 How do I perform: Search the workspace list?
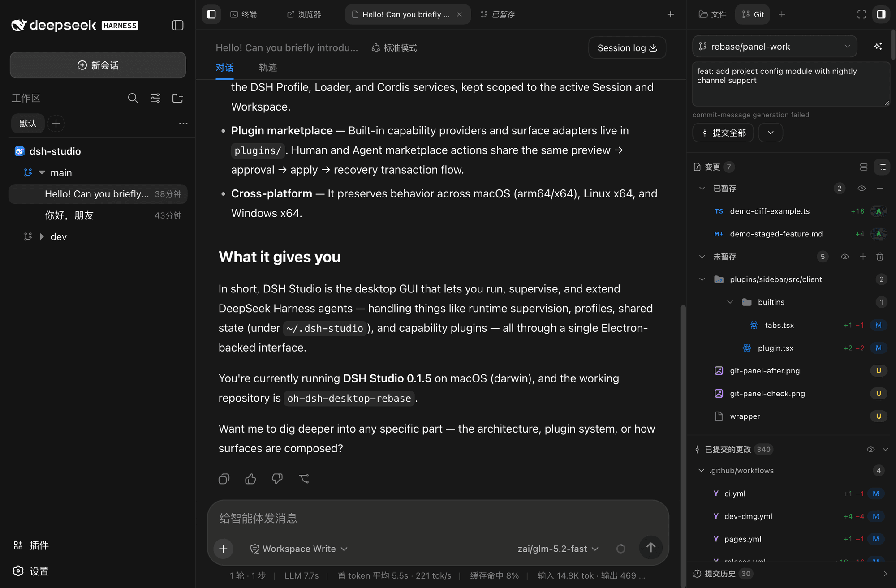click(x=133, y=98)
